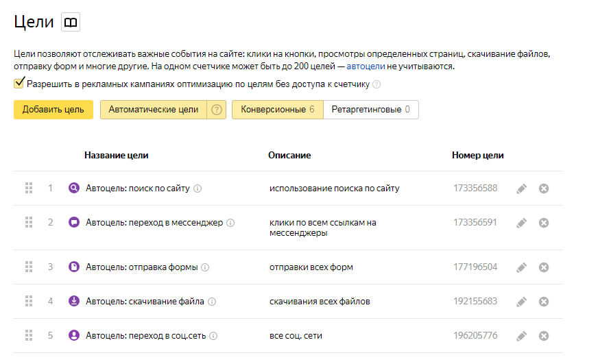Open the documentation book icon beside Цели

(71, 22)
